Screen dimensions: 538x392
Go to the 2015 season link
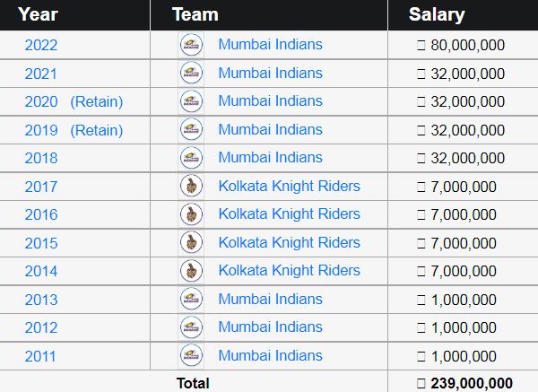pyautogui.click(x=41, y=243)
